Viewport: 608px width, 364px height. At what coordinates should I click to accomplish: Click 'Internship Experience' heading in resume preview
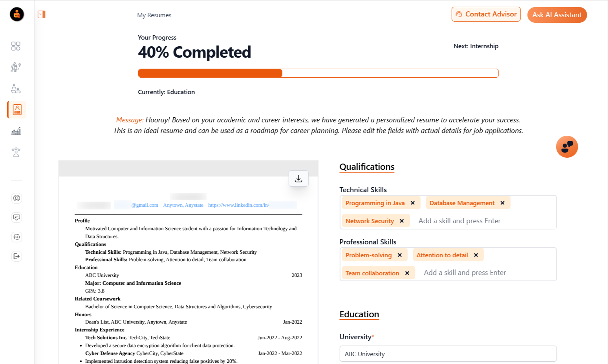coord(99,330)
